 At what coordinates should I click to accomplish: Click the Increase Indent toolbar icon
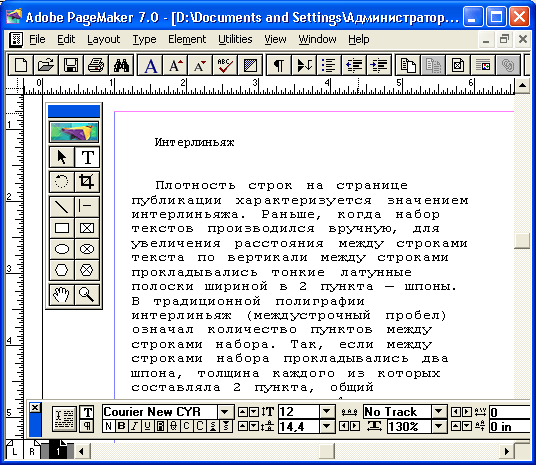pyautogui.click(x=379, y=65)
